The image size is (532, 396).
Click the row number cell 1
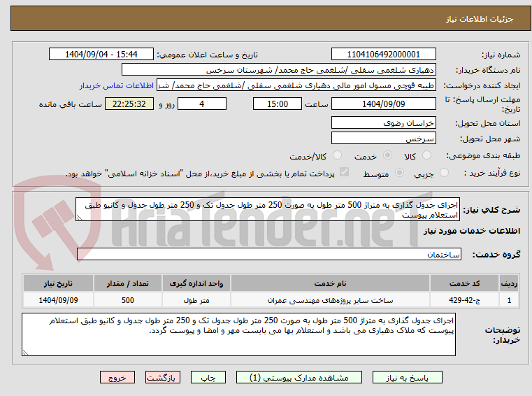pos(509,300)
